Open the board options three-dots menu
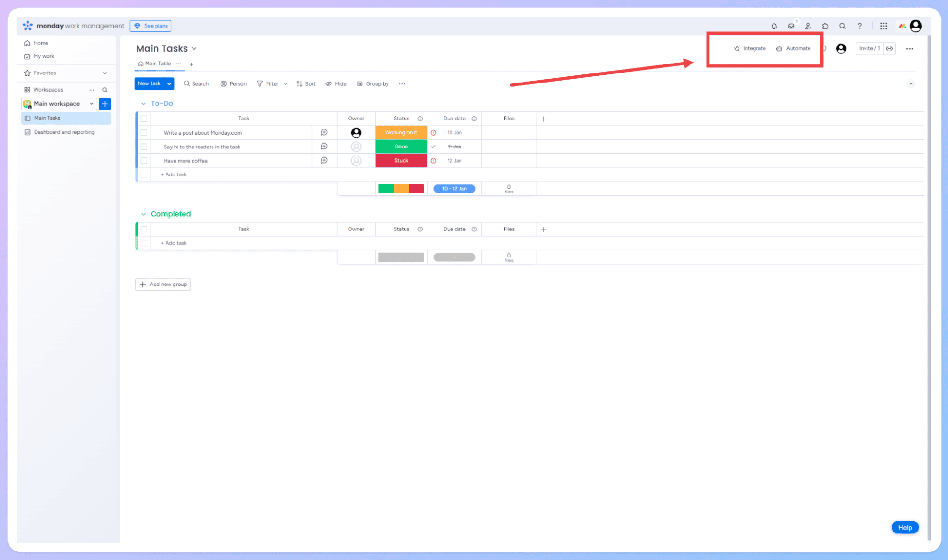This screenshot has height=560, width=948. click(909, 48)
